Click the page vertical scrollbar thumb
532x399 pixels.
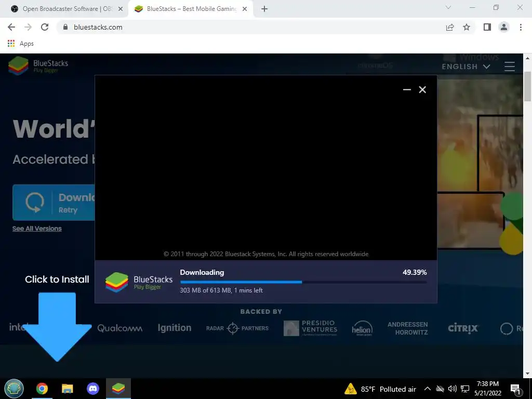click(527, 87)
